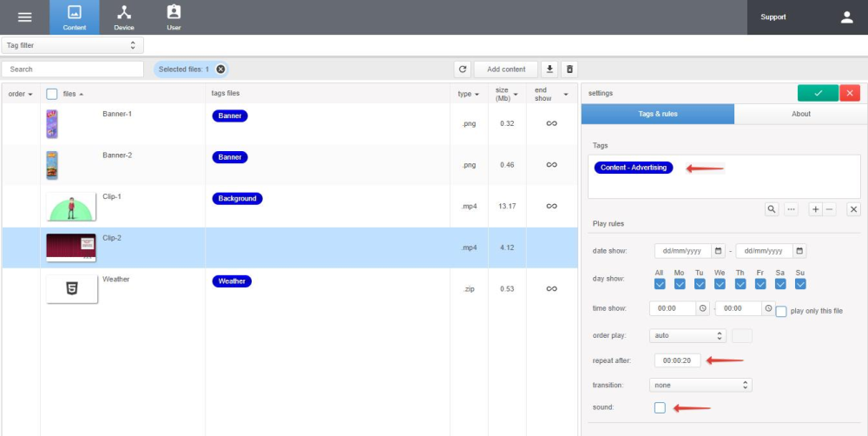
Task: Click the Banner tag on Banner-2 row
Action: pos(230,157)
